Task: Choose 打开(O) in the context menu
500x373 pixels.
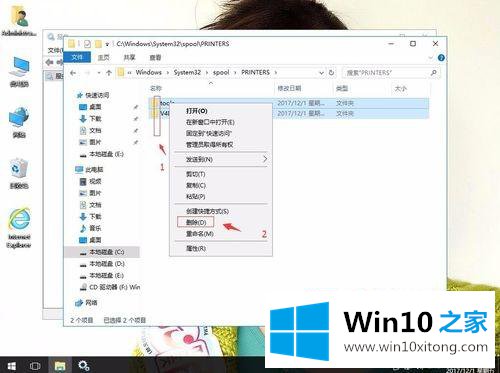Action: tap(197, 111)
